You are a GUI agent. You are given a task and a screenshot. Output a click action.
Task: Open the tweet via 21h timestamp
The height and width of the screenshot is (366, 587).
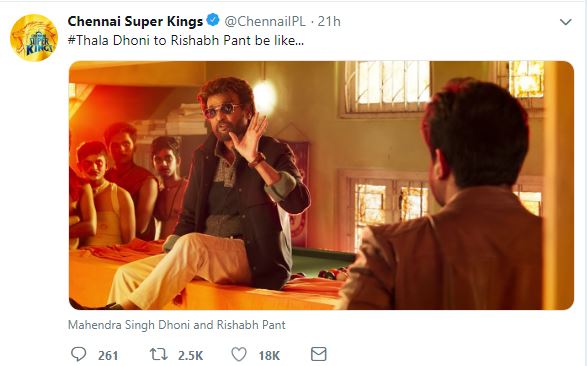pos(329,21)
